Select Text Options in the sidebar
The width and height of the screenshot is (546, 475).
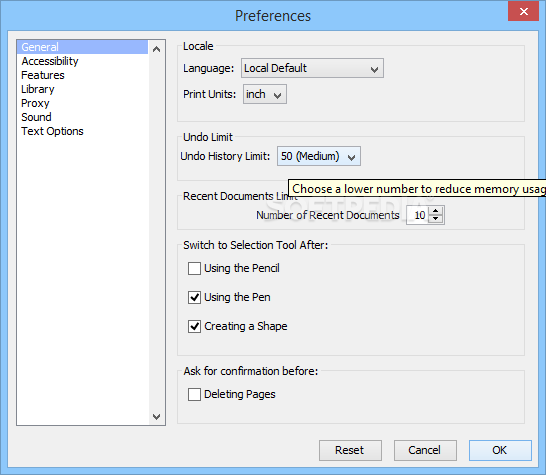(x=52, y=131)
